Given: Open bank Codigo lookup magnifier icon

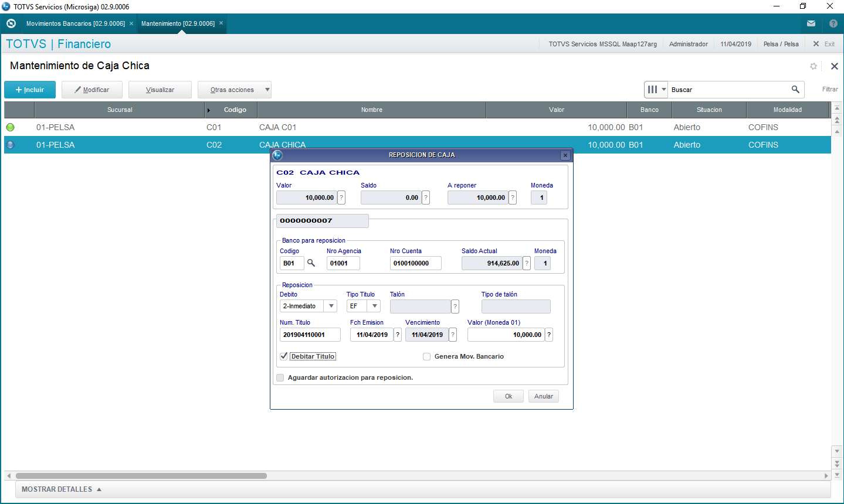Looking at the screenshot, I should 311,263.
